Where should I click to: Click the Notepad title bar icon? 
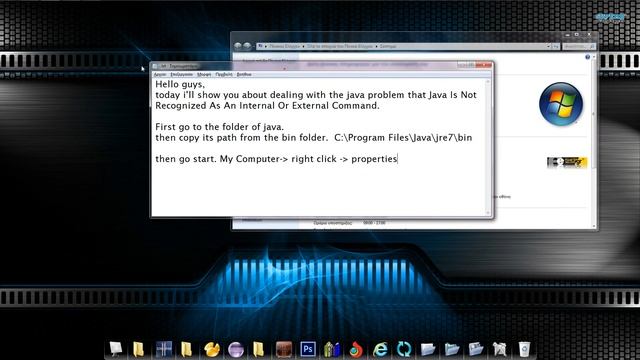click(155, 66)
